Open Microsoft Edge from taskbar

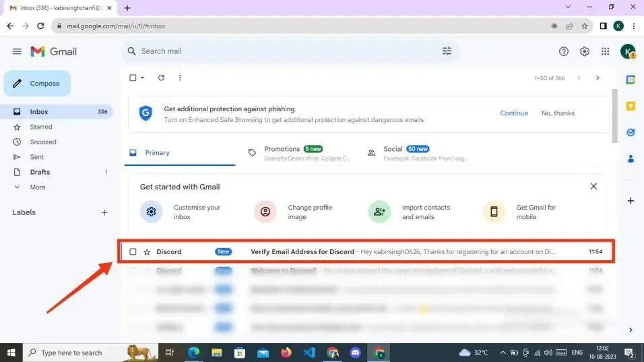tap(193, 353)
